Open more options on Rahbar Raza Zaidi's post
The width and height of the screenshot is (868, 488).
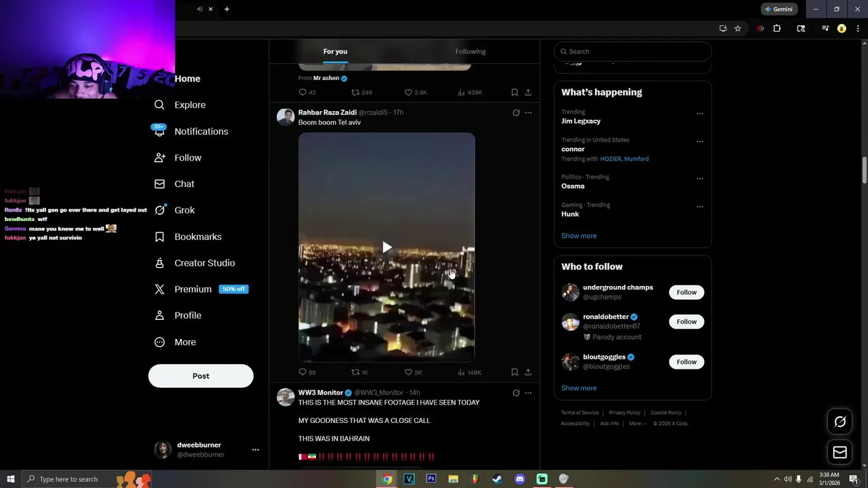click(x=528, y=113)
